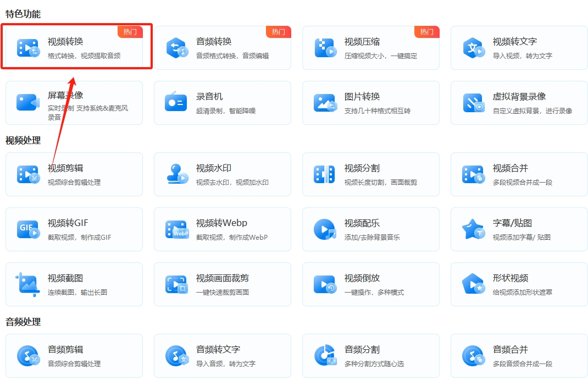Click the 录音机 title text
588x391 pixels.
(x=209, y=96)
